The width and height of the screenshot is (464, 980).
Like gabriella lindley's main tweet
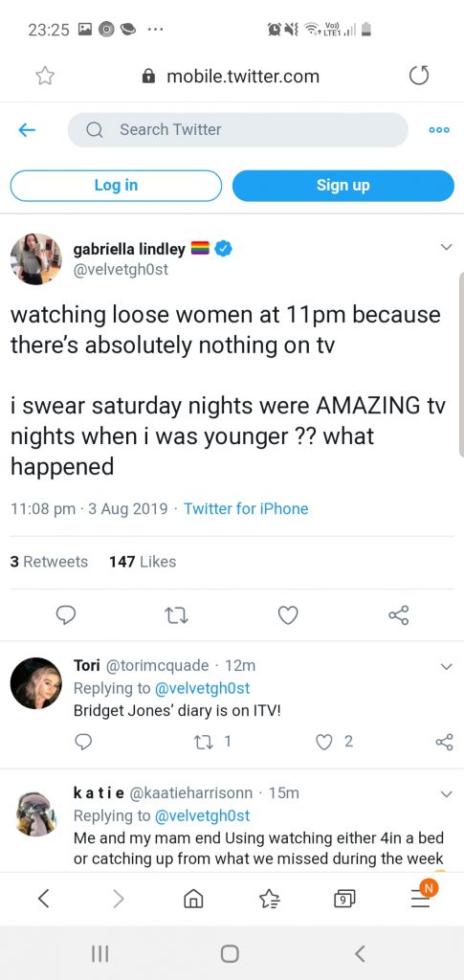[288, 615]
